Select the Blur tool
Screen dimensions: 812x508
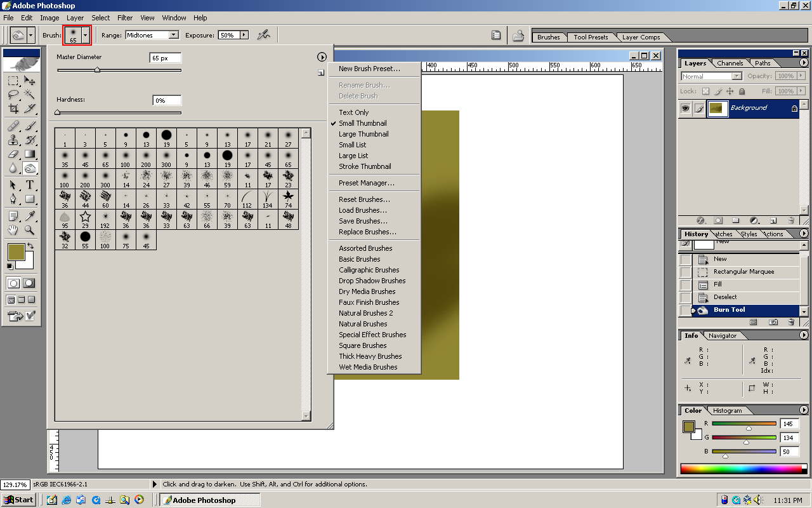point(13,168)
